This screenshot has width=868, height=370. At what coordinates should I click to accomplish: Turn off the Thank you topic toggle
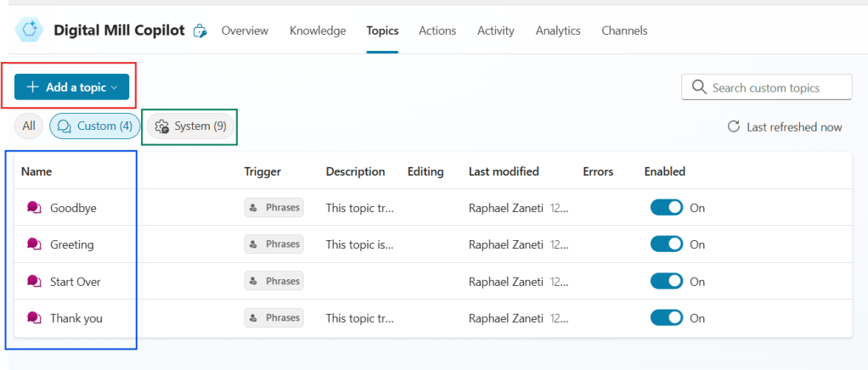coord(667,318)
